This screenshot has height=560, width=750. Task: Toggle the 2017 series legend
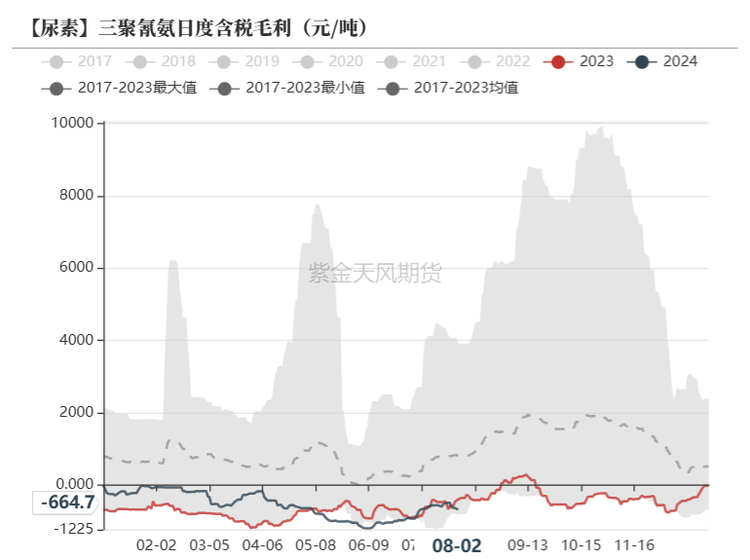click(x=77, y=61)
